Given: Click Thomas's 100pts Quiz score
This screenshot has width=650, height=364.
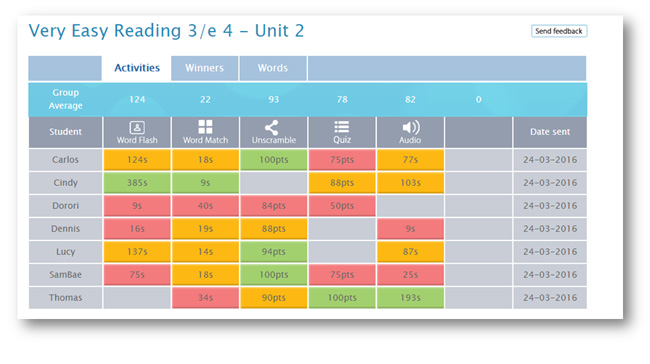Looking at the screenshot, I should click(x=342, y=298).
